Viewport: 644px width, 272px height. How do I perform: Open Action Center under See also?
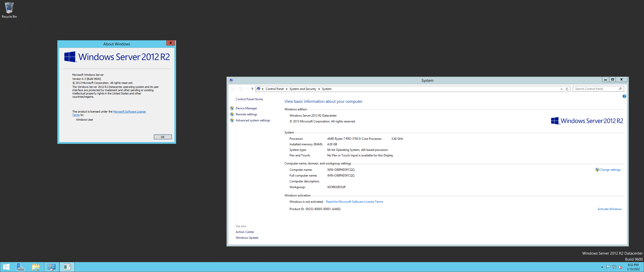245,232
